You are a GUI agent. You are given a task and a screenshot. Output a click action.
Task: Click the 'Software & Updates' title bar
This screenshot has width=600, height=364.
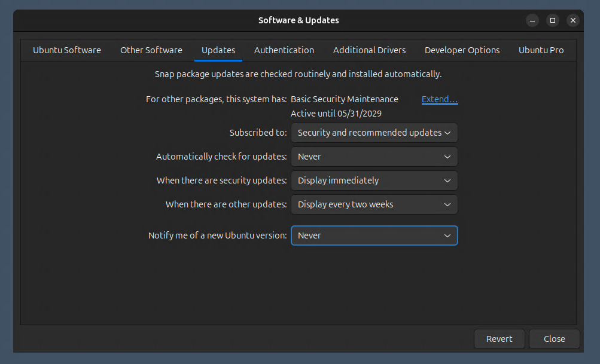(299, 20)
